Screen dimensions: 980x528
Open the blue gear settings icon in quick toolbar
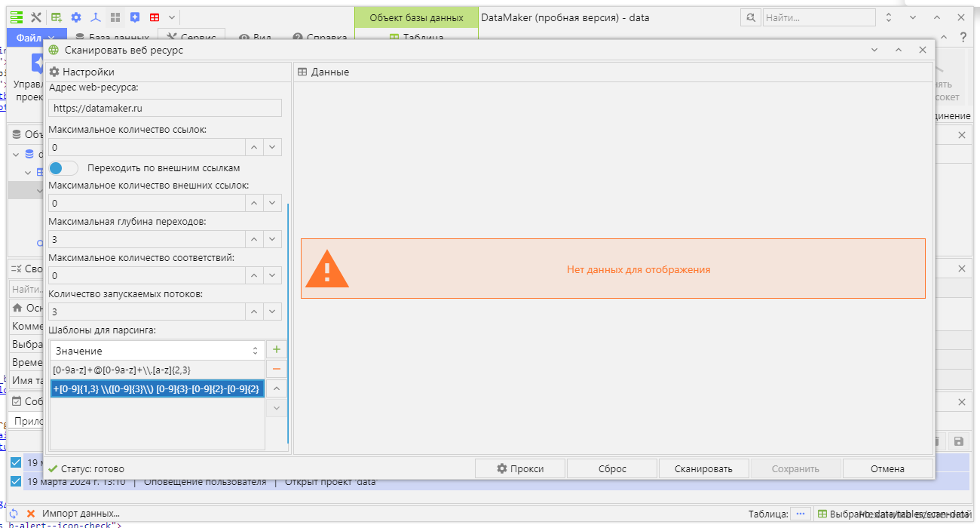pos(76,17)
